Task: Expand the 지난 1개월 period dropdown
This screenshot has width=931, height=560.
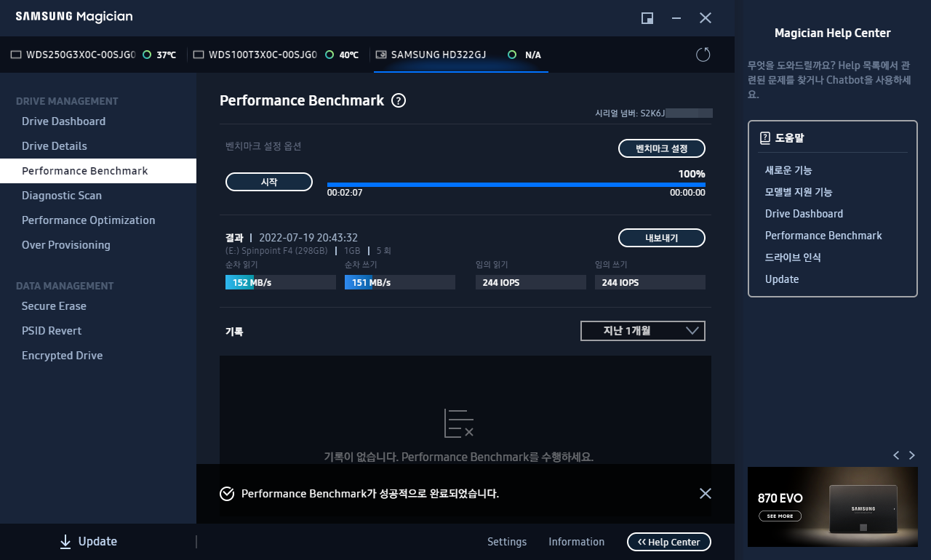Action: [643, 331]
